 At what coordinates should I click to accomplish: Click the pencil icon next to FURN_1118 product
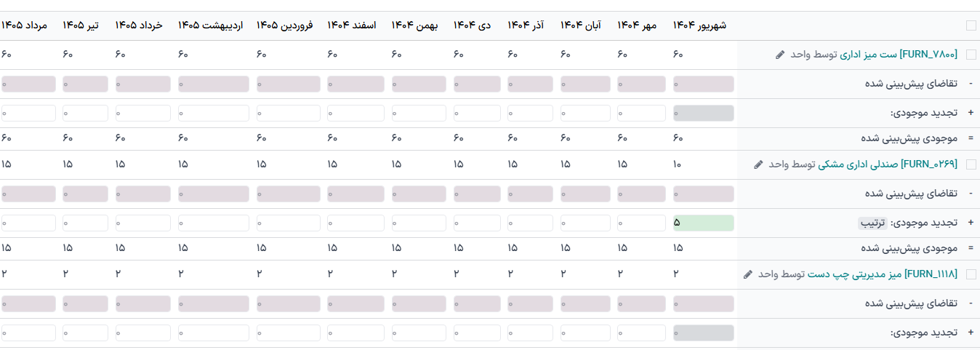(x=749, y=274)
